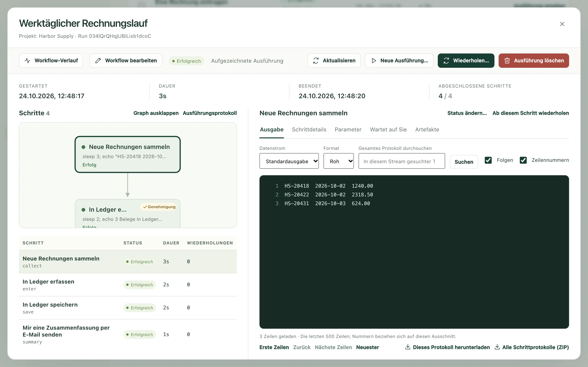Download Alle Schrittprotokolle (ZIP)

(532, 347)
